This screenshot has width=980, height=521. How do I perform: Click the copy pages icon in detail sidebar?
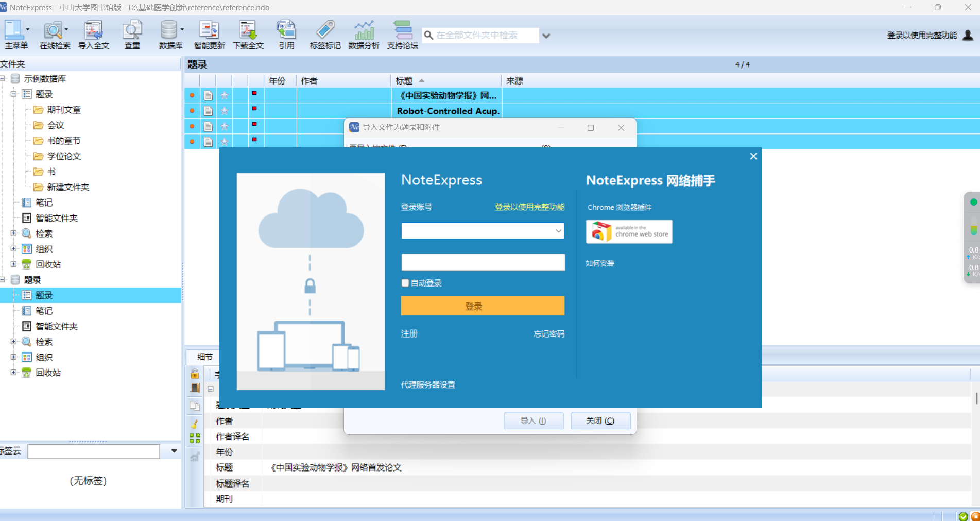coord(195,406)
